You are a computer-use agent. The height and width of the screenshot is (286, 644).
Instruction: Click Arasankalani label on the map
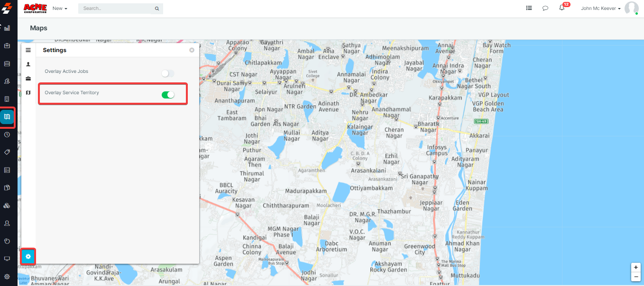(x=368, y=170)
